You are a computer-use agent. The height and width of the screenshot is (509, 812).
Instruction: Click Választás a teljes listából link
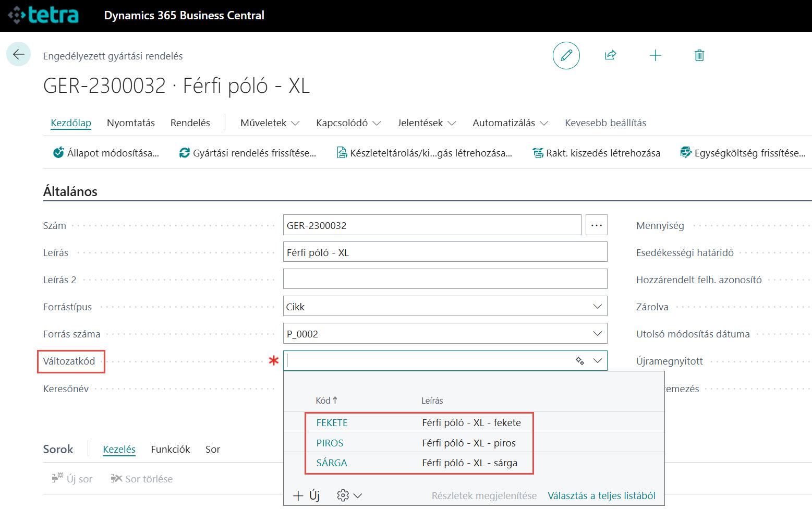point(601,495)
